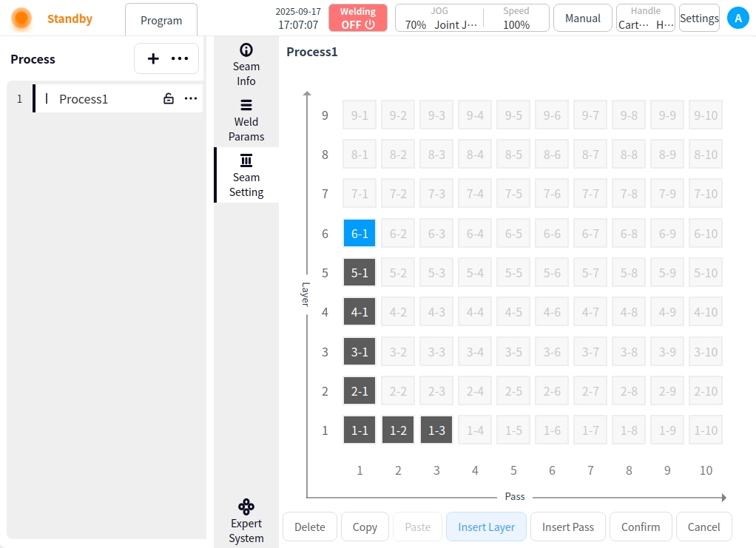Toggle the Welding OFF power switch

click(x=358, y=18)
